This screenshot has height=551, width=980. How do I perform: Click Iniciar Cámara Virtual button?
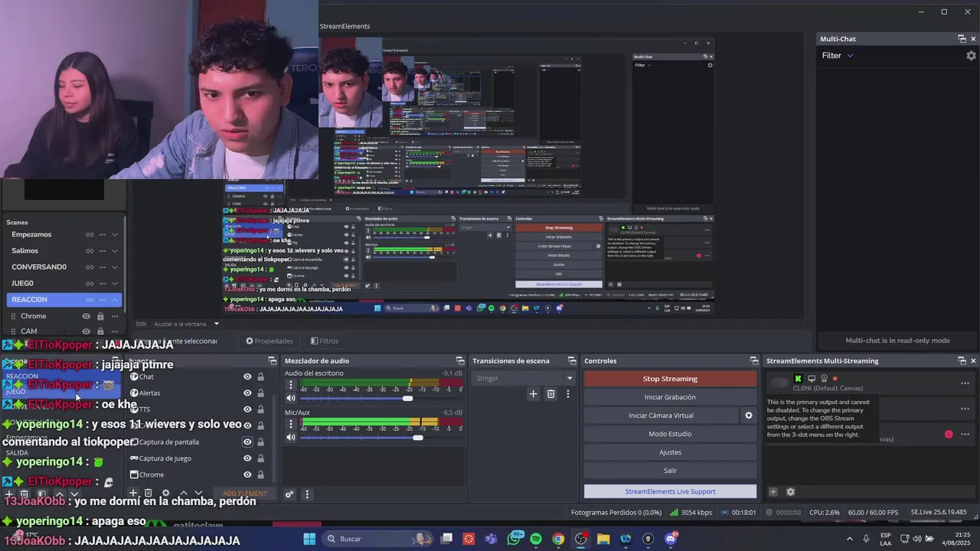661,416
